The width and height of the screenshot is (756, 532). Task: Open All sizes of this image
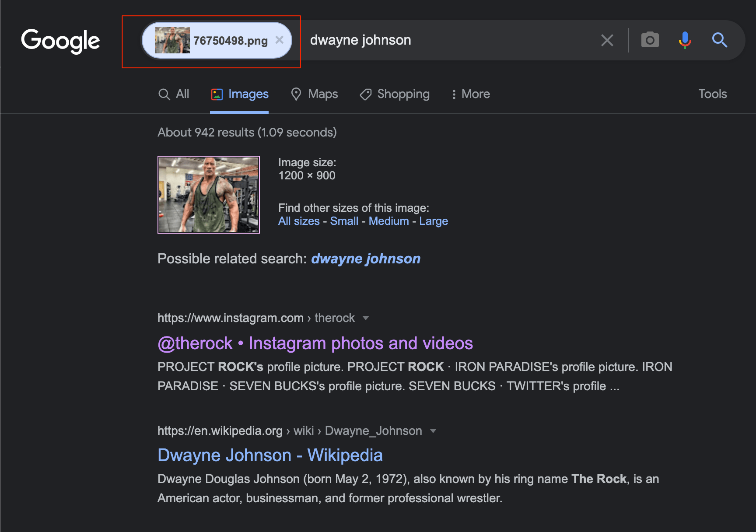(x=299, y=221)
